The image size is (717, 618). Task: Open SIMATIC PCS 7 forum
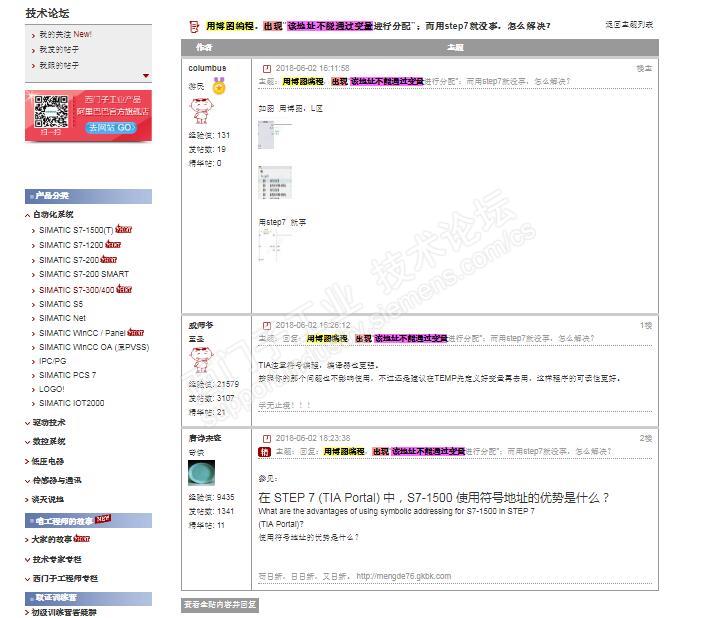click(x=67, y=375)
